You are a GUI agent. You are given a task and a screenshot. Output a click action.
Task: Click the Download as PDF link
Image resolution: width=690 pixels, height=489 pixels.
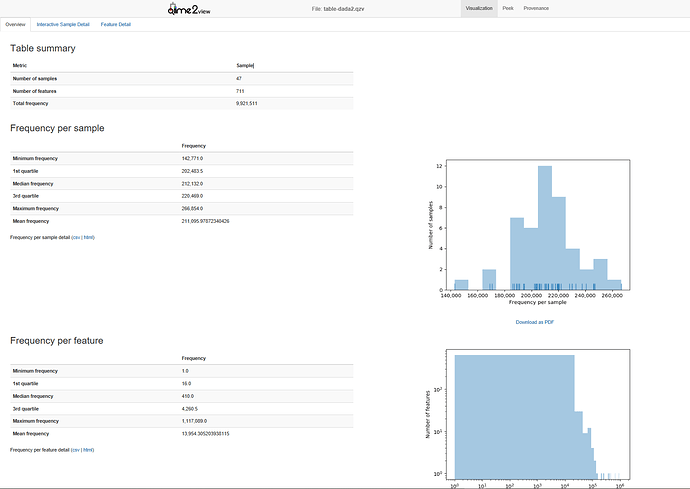tap(535, 322)
